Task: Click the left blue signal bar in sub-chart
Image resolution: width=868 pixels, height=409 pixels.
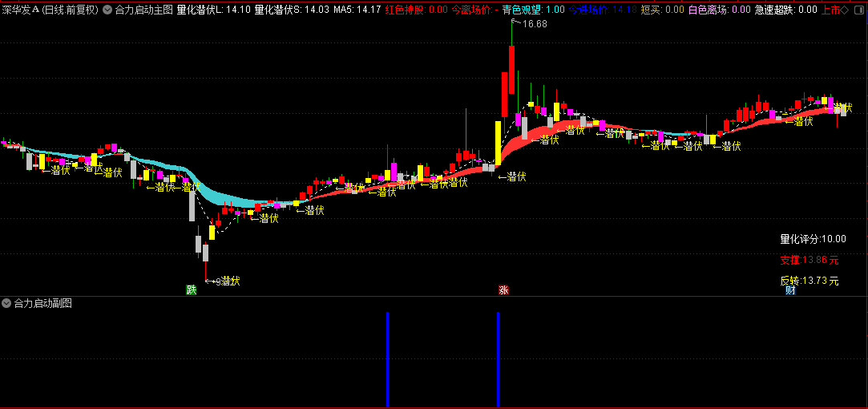Action: (x=387, y=359)
